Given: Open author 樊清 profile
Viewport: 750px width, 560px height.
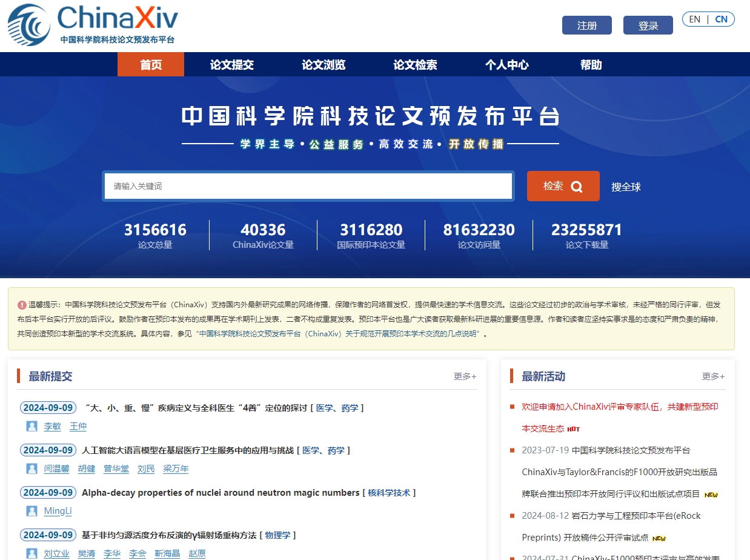Looking at the screenshot, I should pyautogui.click(x=87, y=554).
